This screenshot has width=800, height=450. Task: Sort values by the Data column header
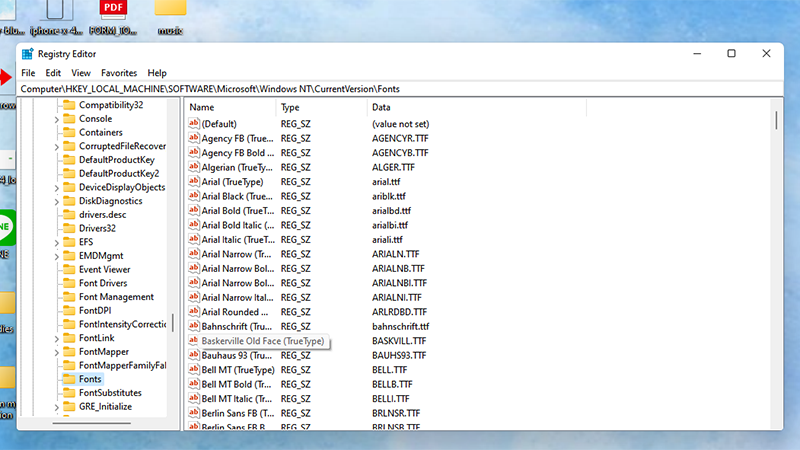(477, 107)
